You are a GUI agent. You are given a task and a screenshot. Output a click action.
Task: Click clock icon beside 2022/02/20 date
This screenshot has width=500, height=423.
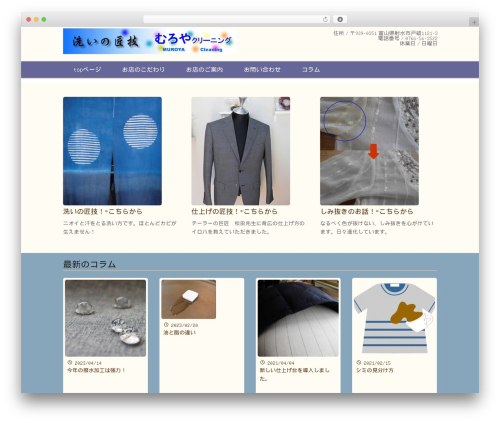coord(166,325)
